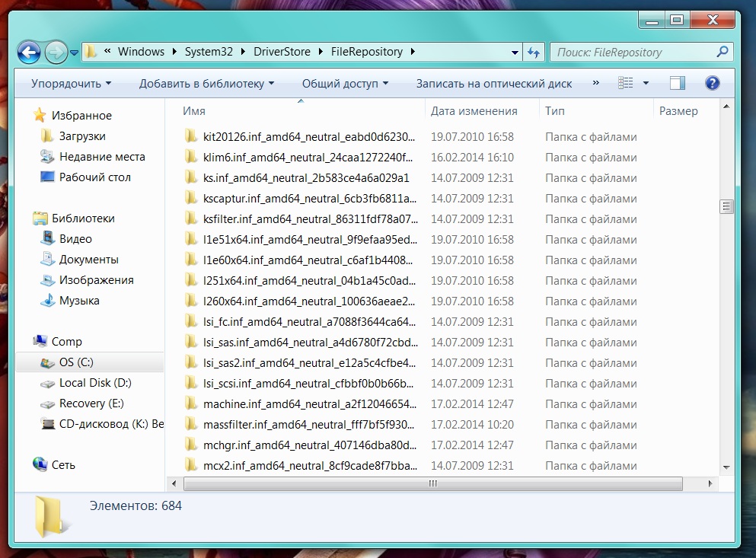Open the Общий доступ menu
Screen dimensions: 756x558
point(345,84)
